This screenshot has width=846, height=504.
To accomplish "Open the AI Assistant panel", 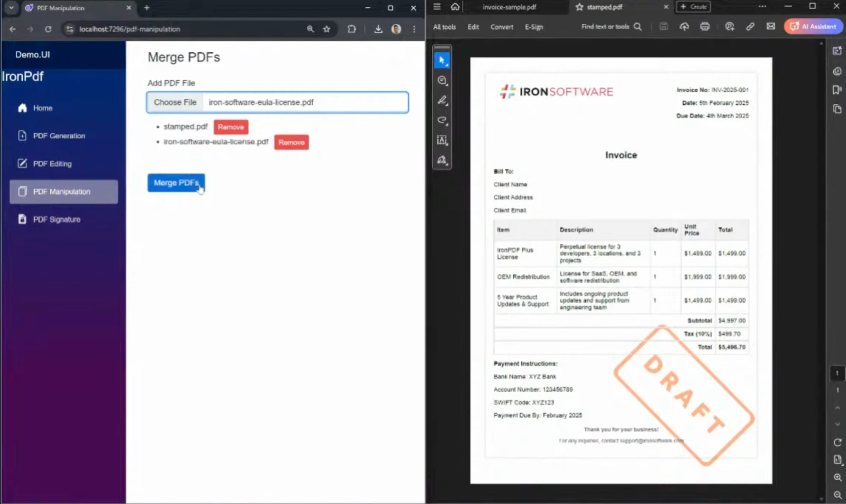I will [x=813, y=27].
